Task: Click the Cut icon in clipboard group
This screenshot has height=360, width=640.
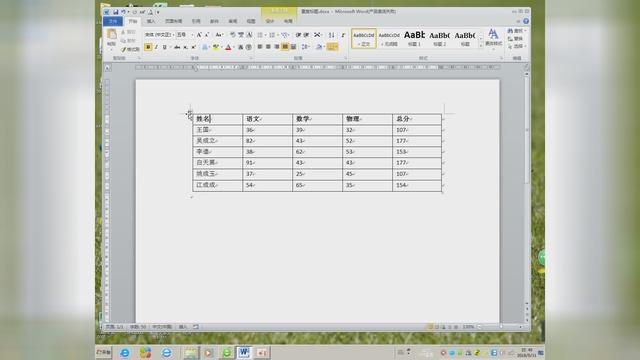Action: [123, 32]
